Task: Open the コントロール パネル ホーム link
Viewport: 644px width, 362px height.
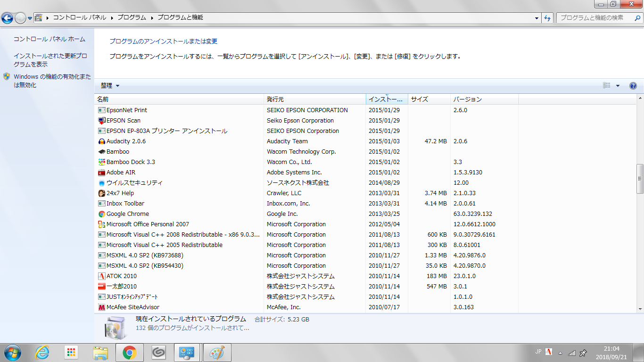Action: 50,39
